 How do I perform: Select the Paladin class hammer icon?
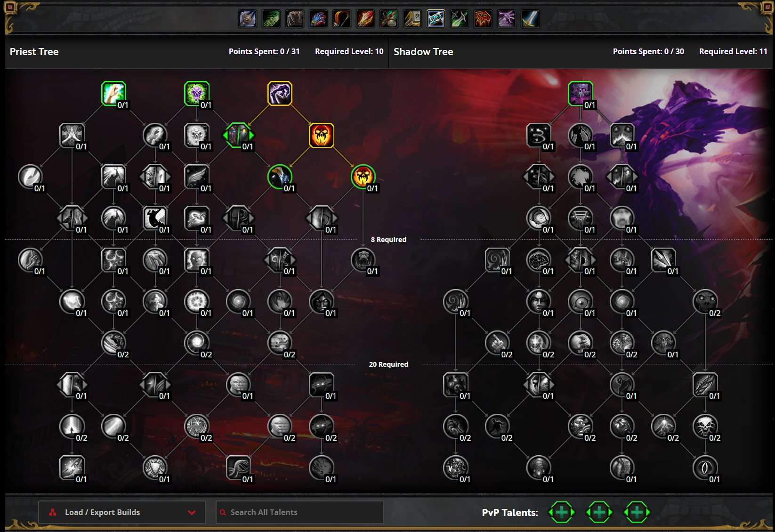(412, 19)
